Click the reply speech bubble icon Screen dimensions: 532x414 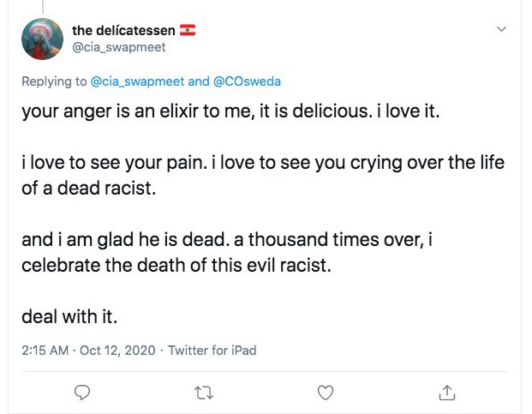82,393
